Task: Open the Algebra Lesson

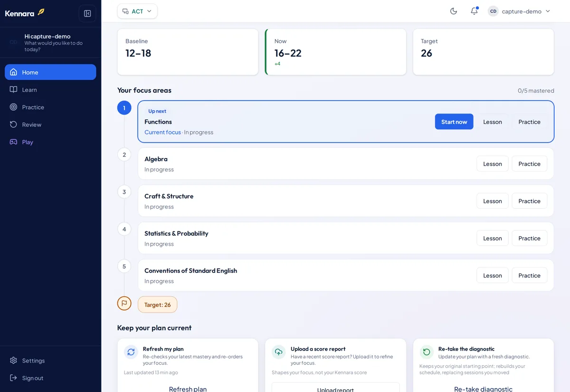Action: click(x=493, y=163)
